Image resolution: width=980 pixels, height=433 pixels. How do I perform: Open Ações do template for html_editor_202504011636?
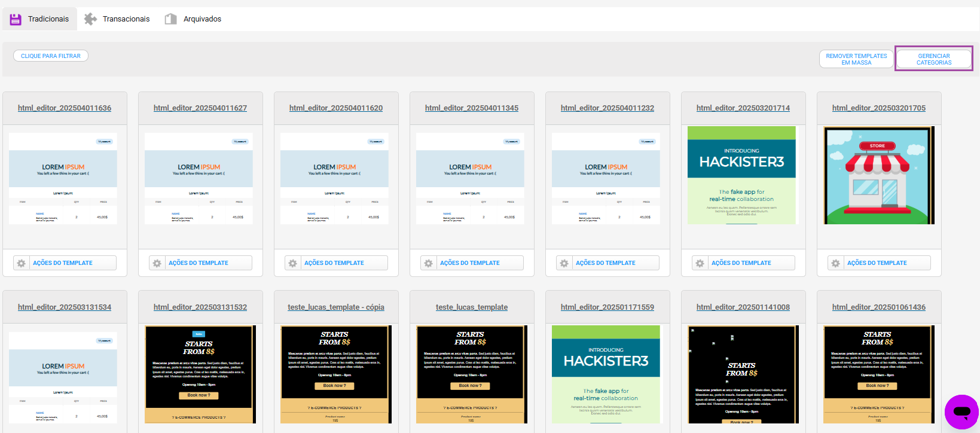point(65,263)
